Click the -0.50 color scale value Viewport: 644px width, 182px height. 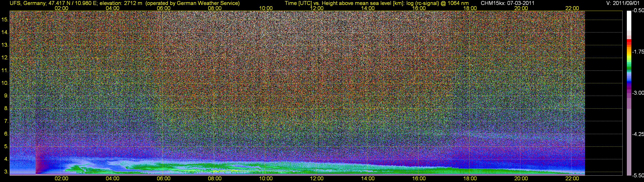tap(638, 10)
